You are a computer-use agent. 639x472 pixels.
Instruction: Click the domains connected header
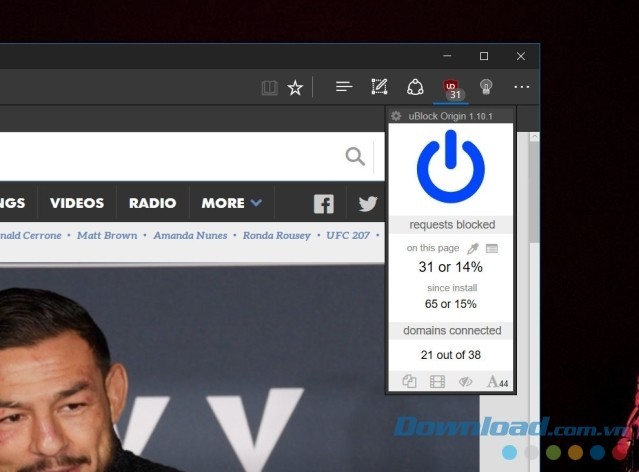coord(451,330)
